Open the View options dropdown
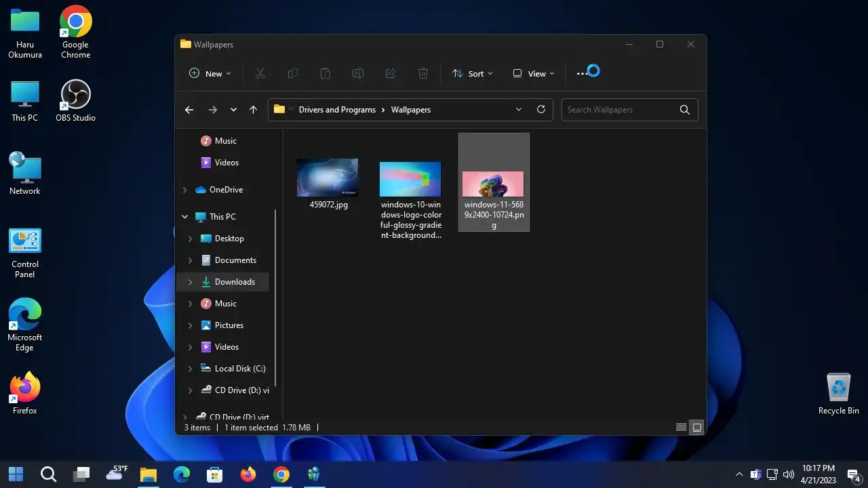This screenshot has width=868, height=488. tap(534, 73)
